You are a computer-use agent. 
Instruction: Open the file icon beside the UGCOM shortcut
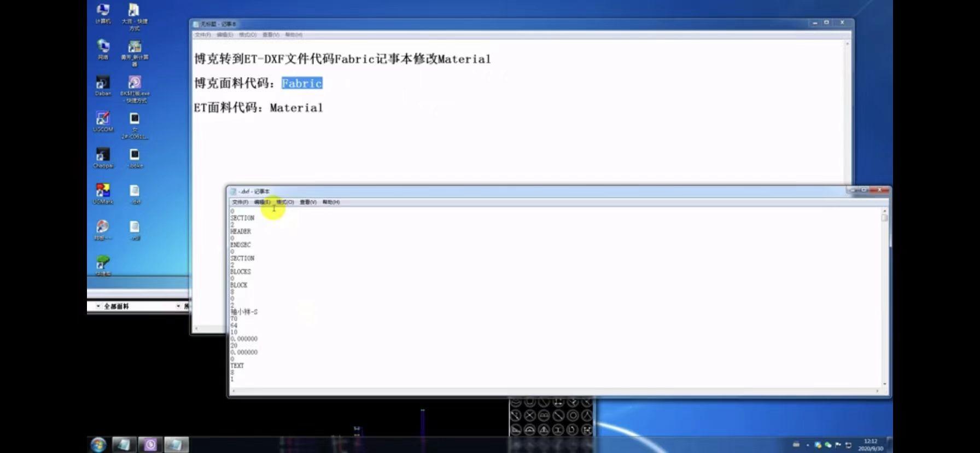[135, 125]
